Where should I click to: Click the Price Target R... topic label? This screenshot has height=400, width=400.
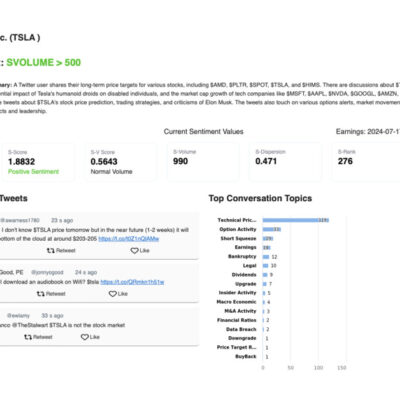(237, 347)
